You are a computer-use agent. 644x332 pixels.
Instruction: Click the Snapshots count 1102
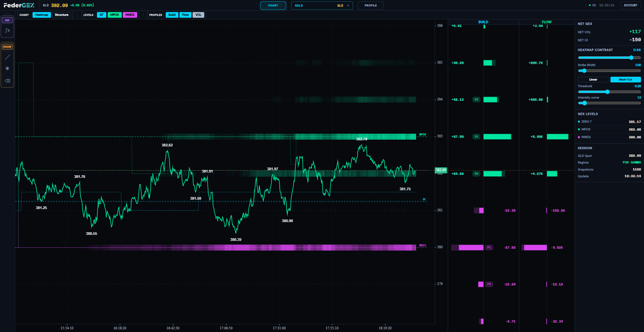(637, 170)
